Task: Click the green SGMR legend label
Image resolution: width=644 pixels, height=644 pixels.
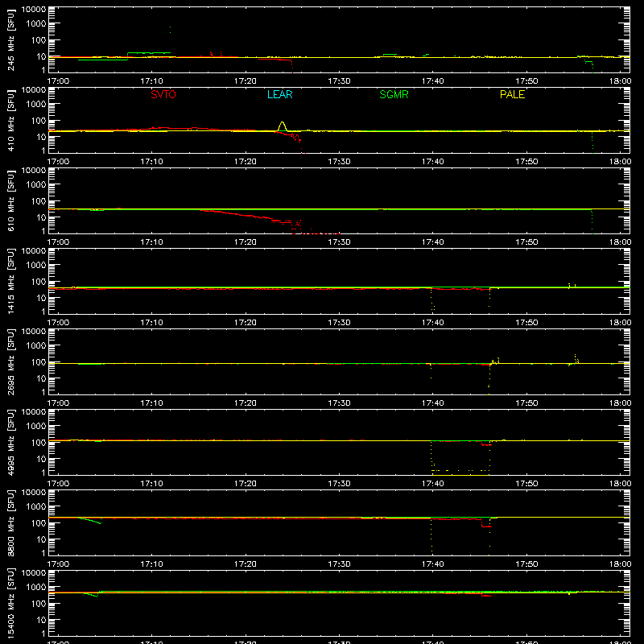Action: [394, 94]
